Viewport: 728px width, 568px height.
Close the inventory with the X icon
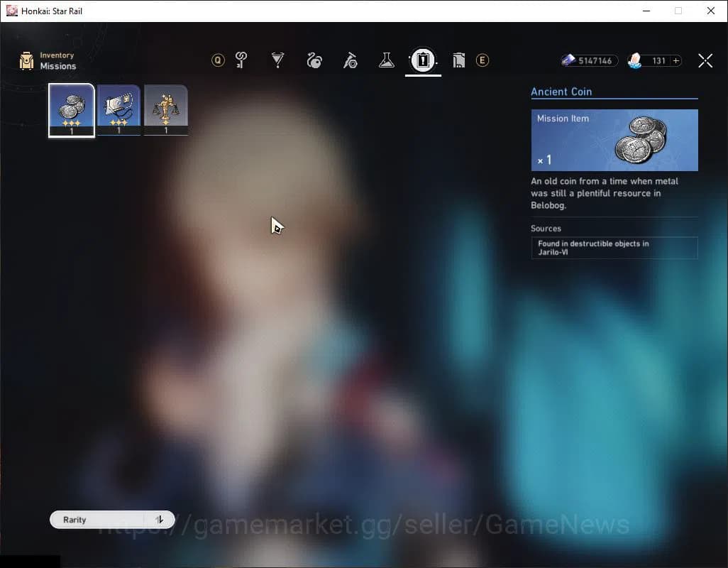[x=705, y=61]
